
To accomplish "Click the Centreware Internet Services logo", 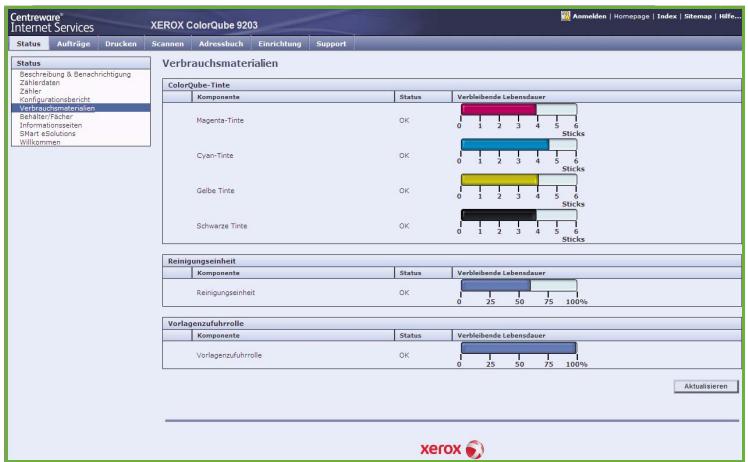I will pyautogui.click(x=52, y=23).
